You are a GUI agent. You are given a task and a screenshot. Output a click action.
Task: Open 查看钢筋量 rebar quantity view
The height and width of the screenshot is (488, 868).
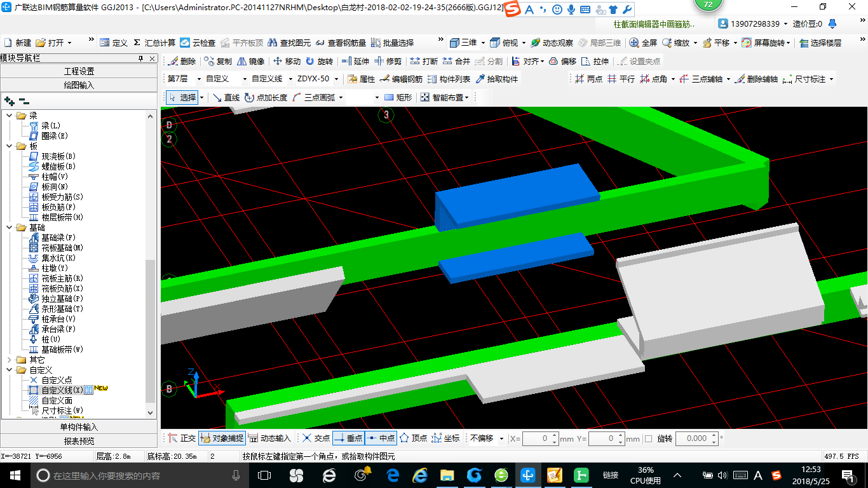tap(341, 43)
